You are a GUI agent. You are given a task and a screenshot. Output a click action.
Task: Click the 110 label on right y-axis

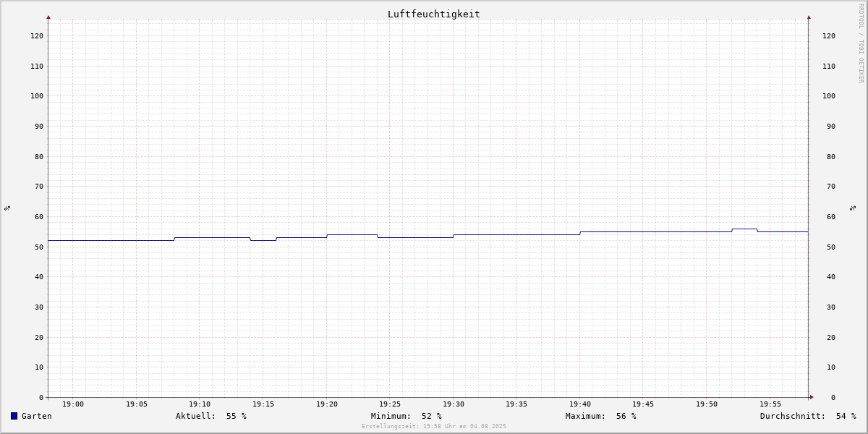[x=829, y=66]
